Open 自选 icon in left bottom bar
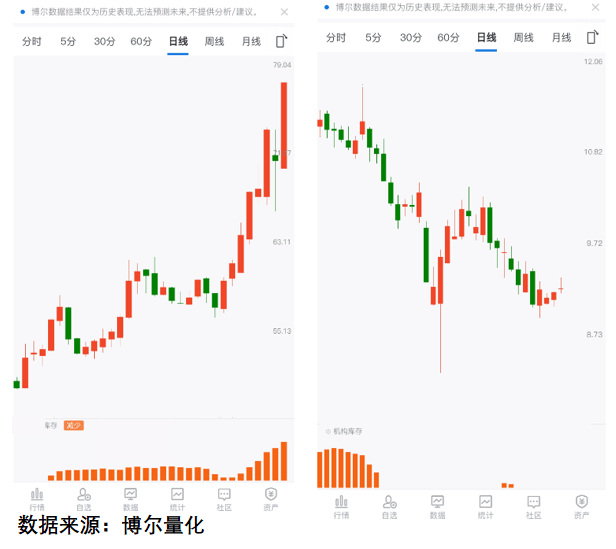 (x=84, y=497)
